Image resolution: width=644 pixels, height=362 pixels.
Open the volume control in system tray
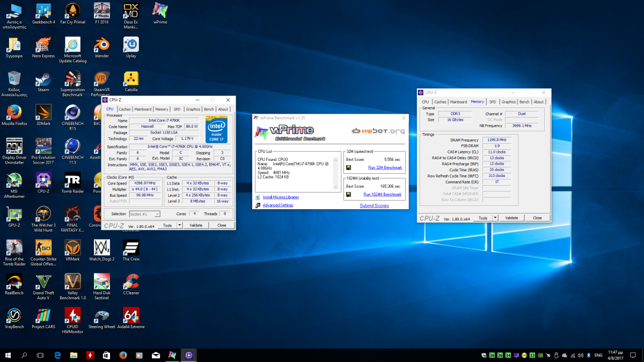pos(580,355)
